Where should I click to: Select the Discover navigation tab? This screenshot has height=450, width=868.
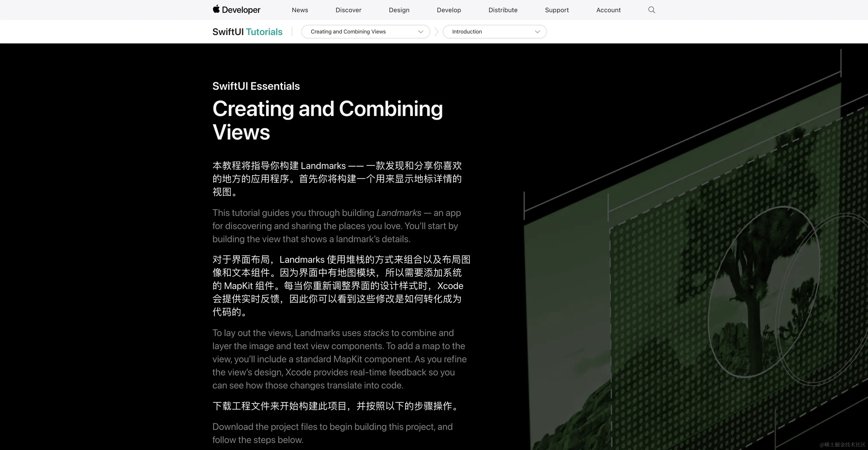(348, 10)
